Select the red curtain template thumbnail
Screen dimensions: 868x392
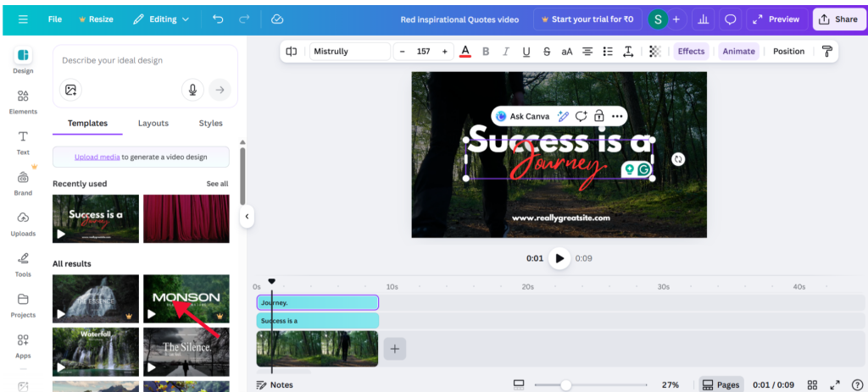[186, 218]
